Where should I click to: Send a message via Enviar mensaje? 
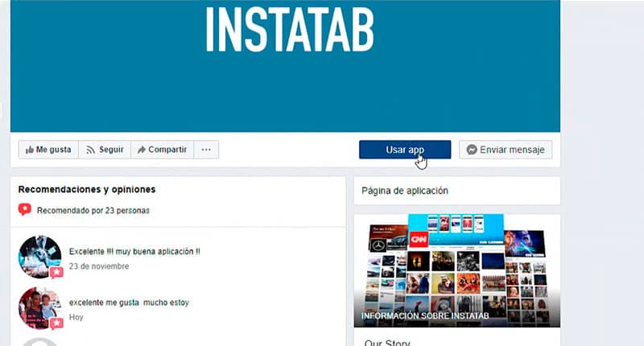point(506,150)
